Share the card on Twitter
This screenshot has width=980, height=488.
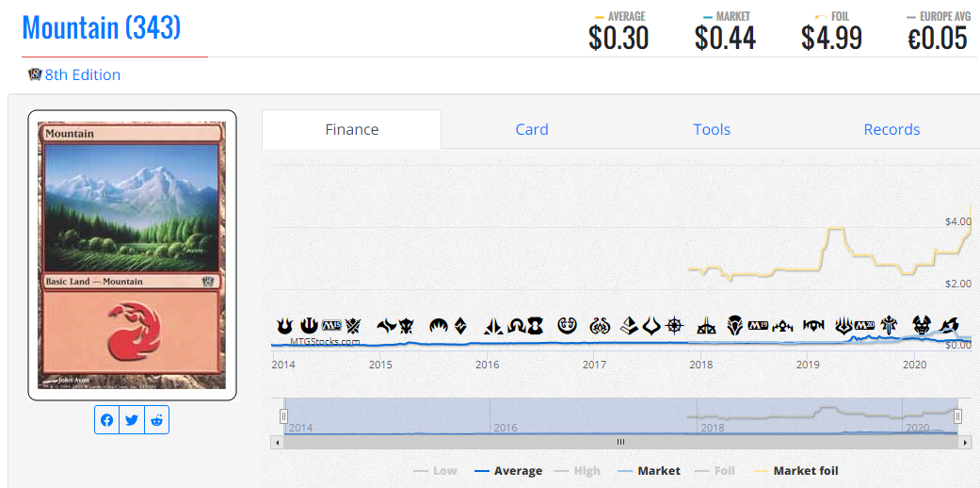pyautogui.click(x=132, y=420)
